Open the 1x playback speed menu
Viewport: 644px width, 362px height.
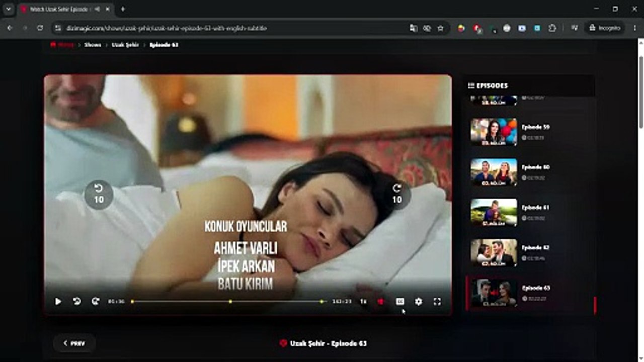[x=363, y=302]
